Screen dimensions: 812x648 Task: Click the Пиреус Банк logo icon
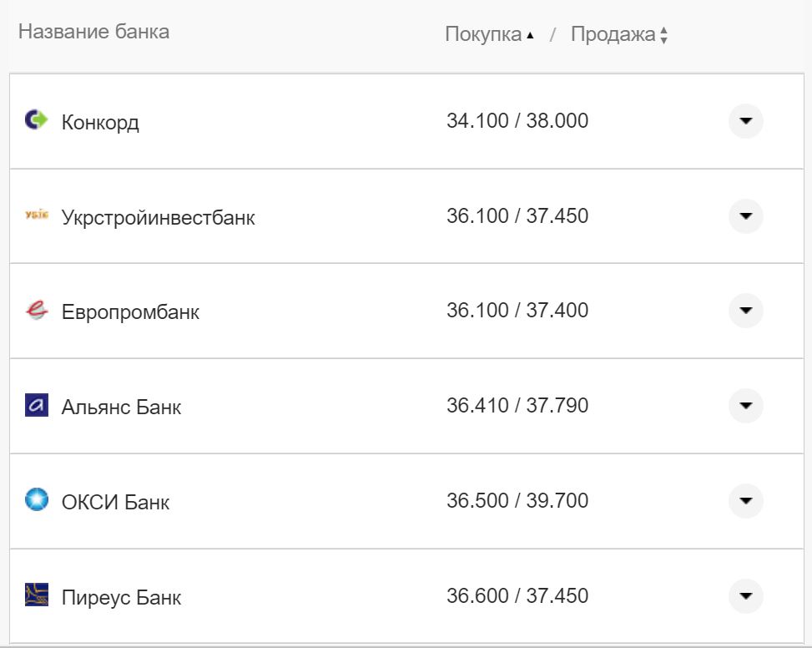point(37,595)
